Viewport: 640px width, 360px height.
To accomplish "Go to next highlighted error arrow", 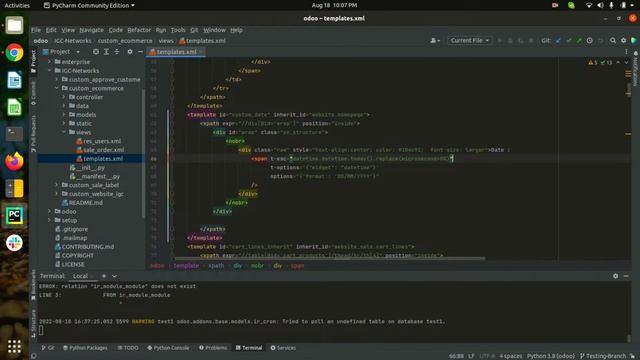I will [x=626, y=62].
